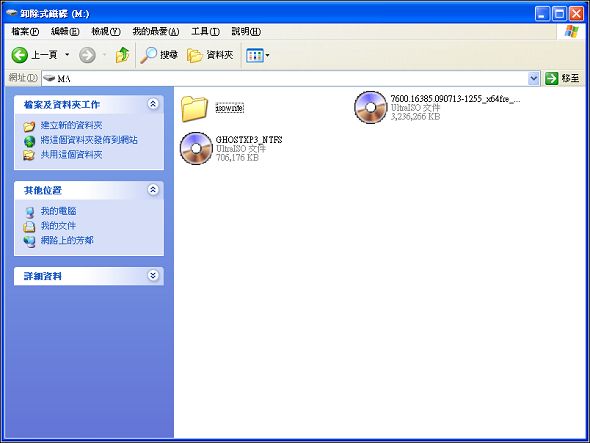Open the 檔案 menu
The width and height of the screenshot is (590, 443).
click(25, 32)
